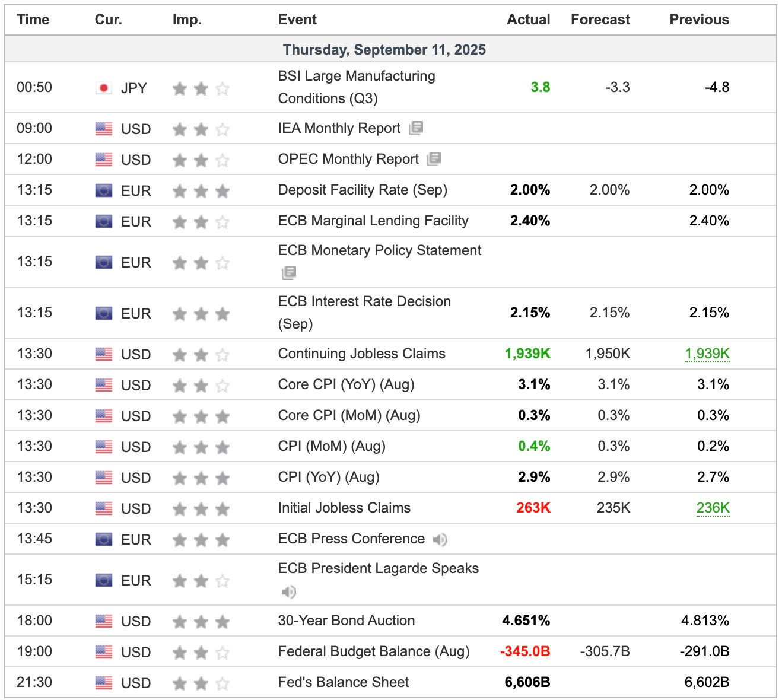Sort by the Imp. column header
Screen dimensions: 782x700
187,20
